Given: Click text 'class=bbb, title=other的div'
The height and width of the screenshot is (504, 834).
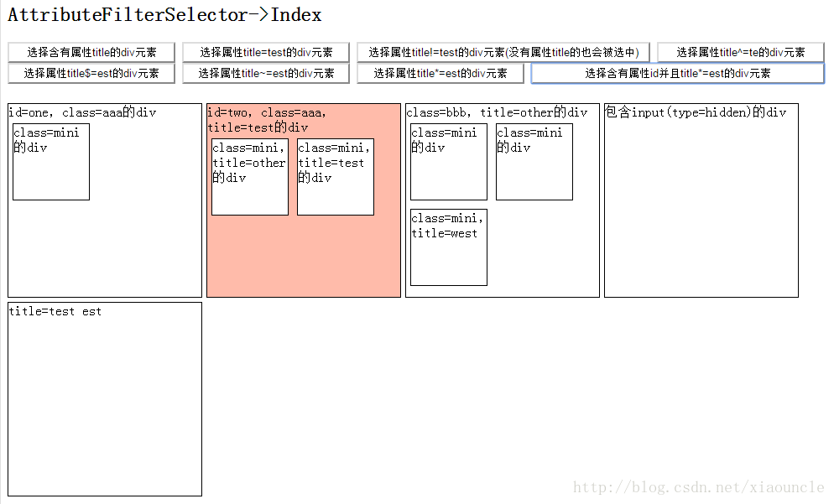Looking at the screenshot, I should coord(497,112).
